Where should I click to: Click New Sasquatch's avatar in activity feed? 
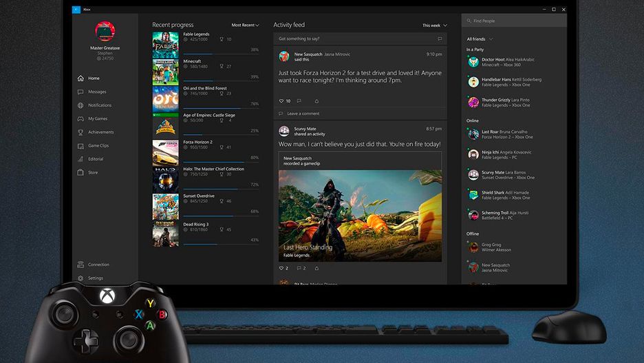(283, 56)
